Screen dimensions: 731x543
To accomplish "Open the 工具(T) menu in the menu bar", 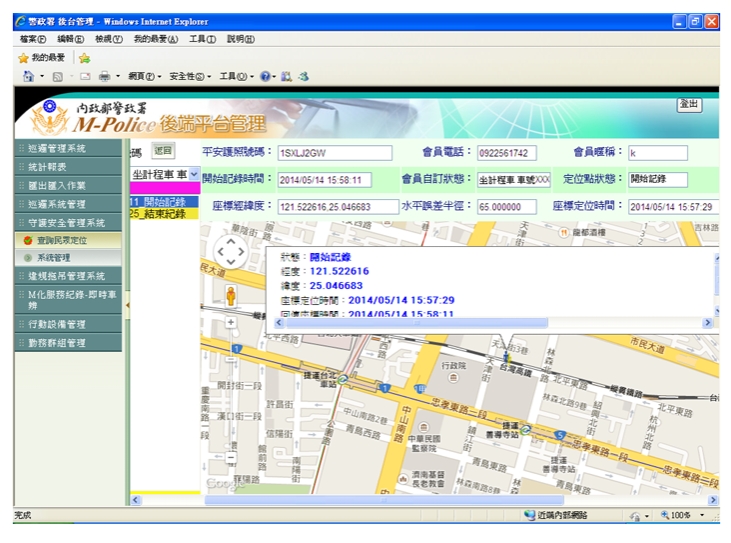I will pos(202,39).
